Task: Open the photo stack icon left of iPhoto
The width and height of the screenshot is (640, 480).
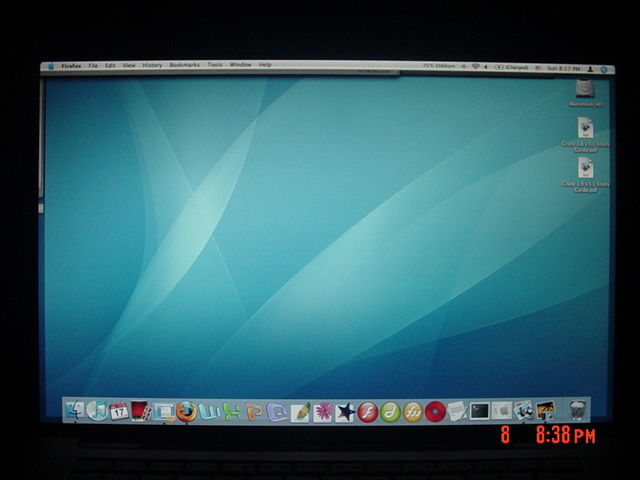Action: [523, 410]
